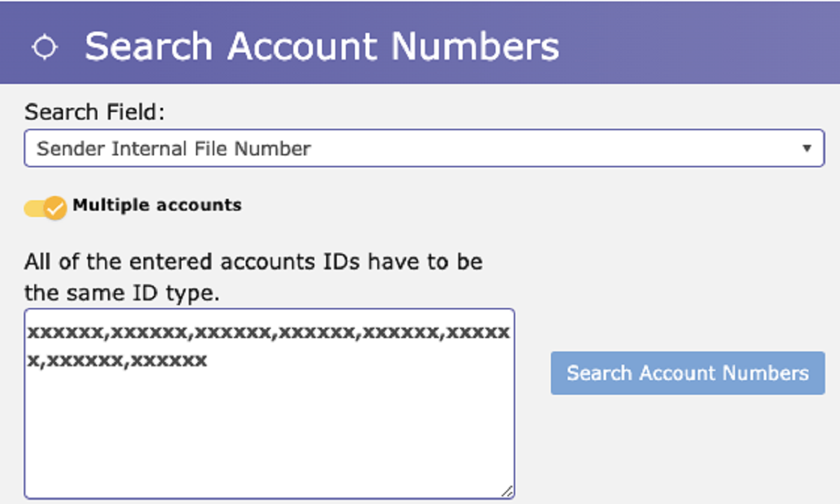
Task: Disable the Multiple accounts switch
Action: [45, 208]
